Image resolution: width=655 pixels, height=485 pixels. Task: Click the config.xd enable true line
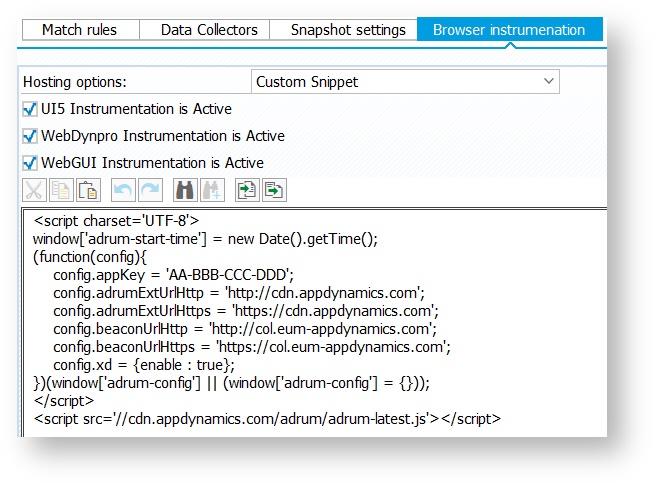click(144, 365)
